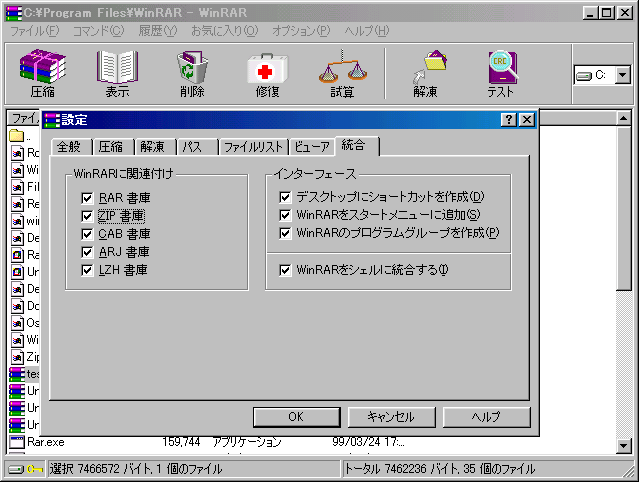Image resolution: width=639 pixels, height=482 pixels.
Task: Switch to the パス tab
Action: [198, 147]
